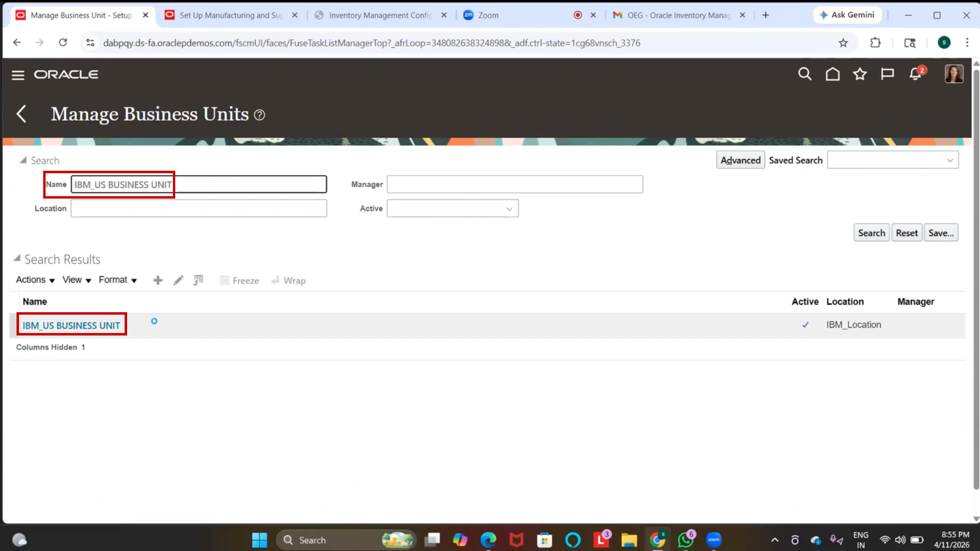Image resolution: width=980 pixels, height=551 pixels.
Task: Click the Save... button
Action: 941,233
